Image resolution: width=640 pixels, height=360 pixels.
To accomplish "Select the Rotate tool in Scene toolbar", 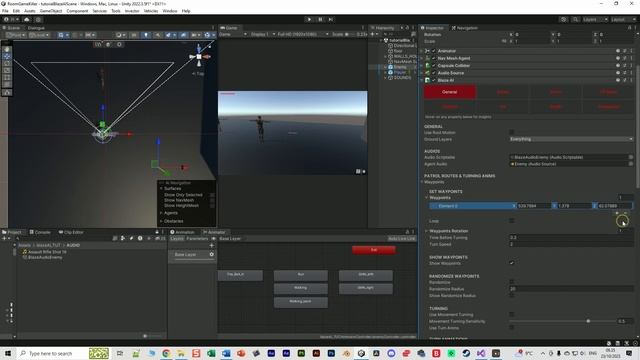I will [7, 63].
